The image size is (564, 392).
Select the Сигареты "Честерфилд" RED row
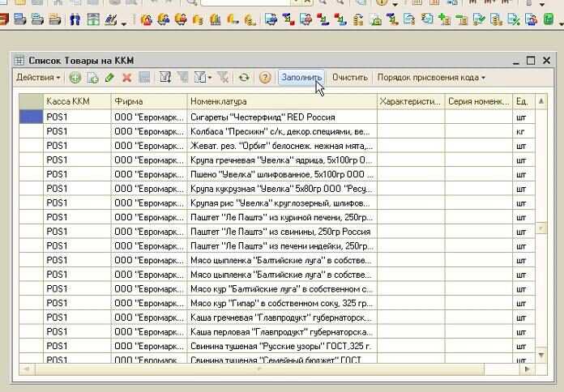281,117
